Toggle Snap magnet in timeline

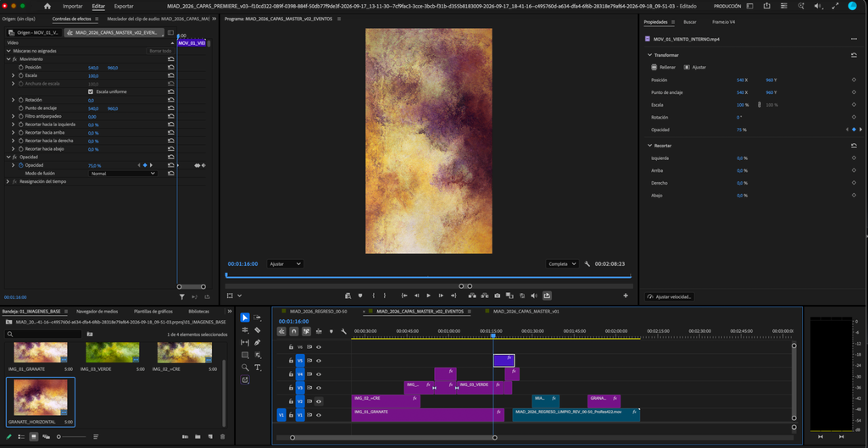[x=294, y=332]
